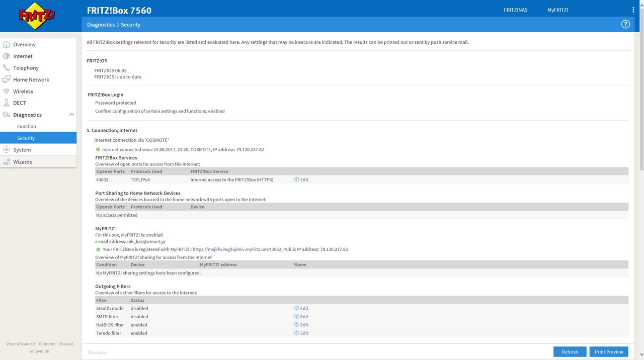
Task: Click green status dot beside MyFRITZ! registration
Action: pyautogui.click(x=98, y=249)
